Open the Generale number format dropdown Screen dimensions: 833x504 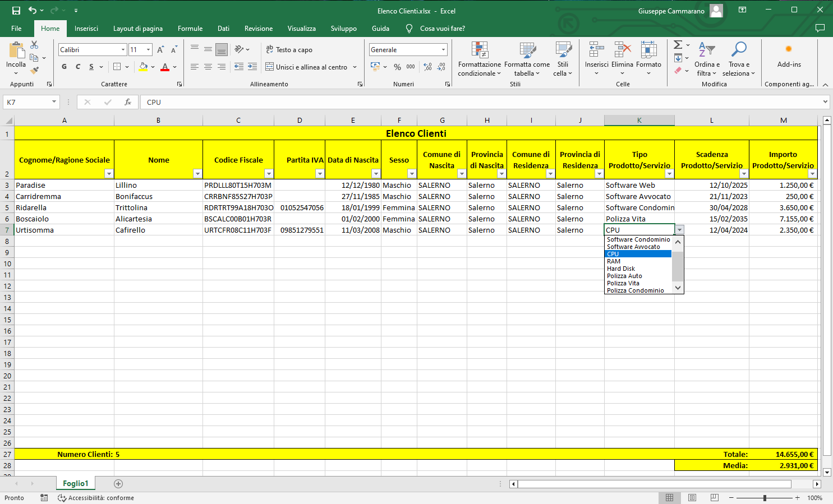(x=443, y=50)
